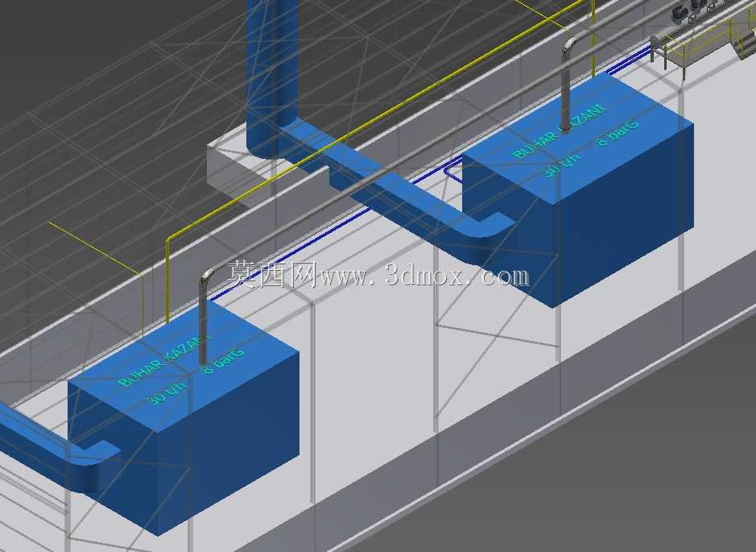The width and height of the screenshot is (756, 552).
Task: Click the 8 barG text on the lower-left boiler
Action: tap(223, 360)
